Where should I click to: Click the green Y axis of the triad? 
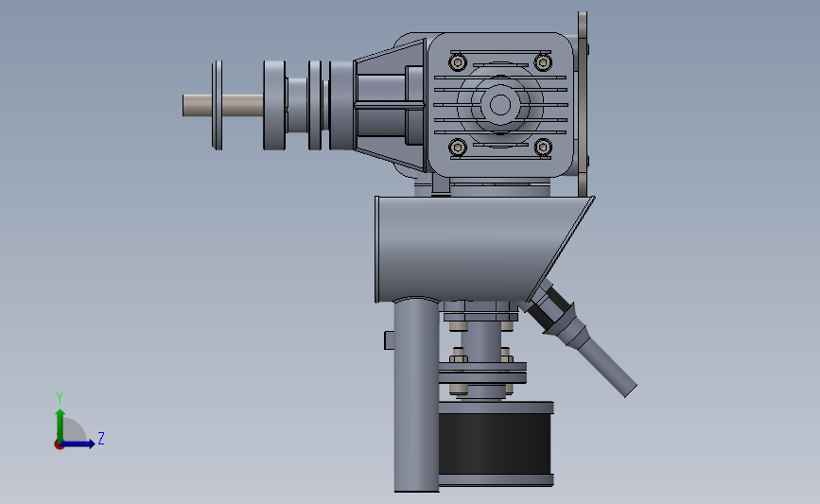coord(61,426)
